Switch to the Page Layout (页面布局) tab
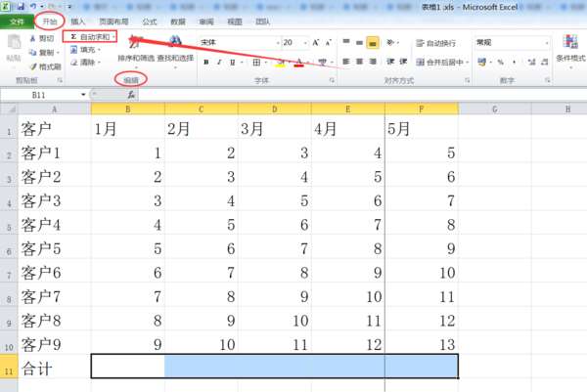This screenshot has height=392, width=587. pyautogui.click(x=113, y=22)
